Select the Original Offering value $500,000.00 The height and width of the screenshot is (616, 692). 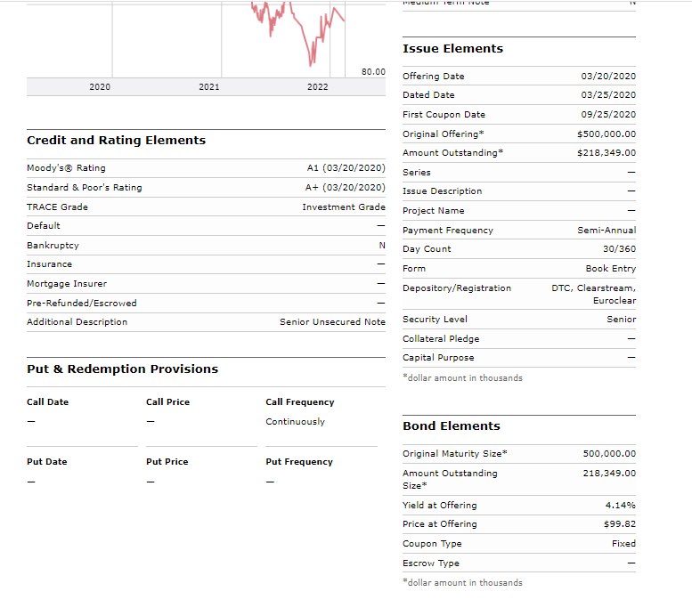pyautogui.click(x=607, y=134)
